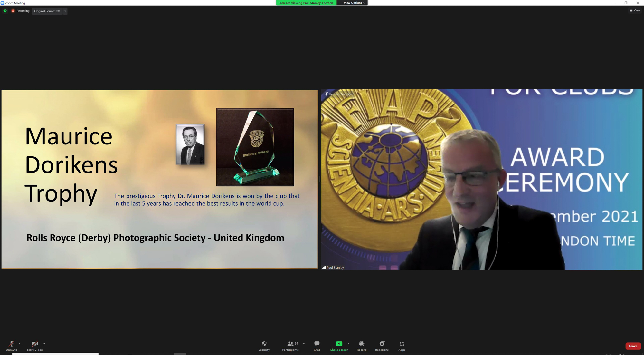Click the red Leave button

pyautogui.click(x=633, y=346)
